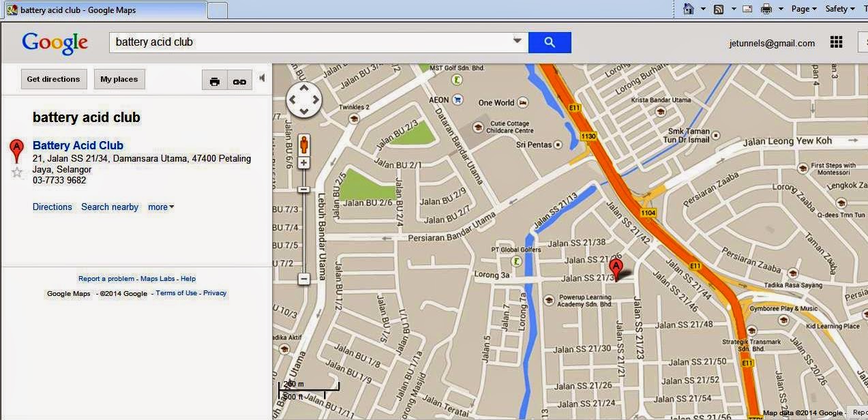Click the My places button
868x420 pixels.
coord(119,79)
